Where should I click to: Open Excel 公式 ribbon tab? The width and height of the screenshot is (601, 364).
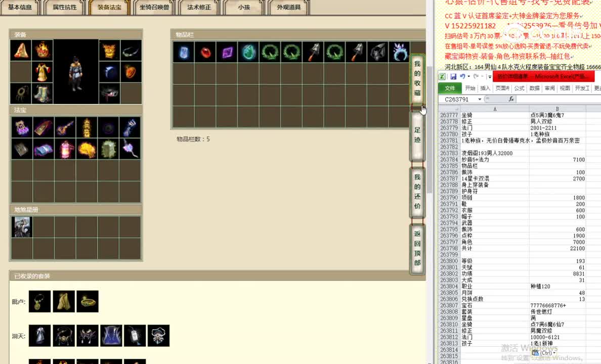tap(520, 88)
